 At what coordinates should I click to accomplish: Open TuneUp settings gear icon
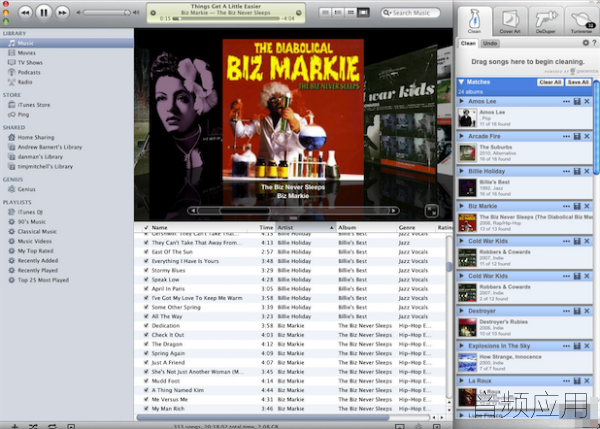(585, 43)
